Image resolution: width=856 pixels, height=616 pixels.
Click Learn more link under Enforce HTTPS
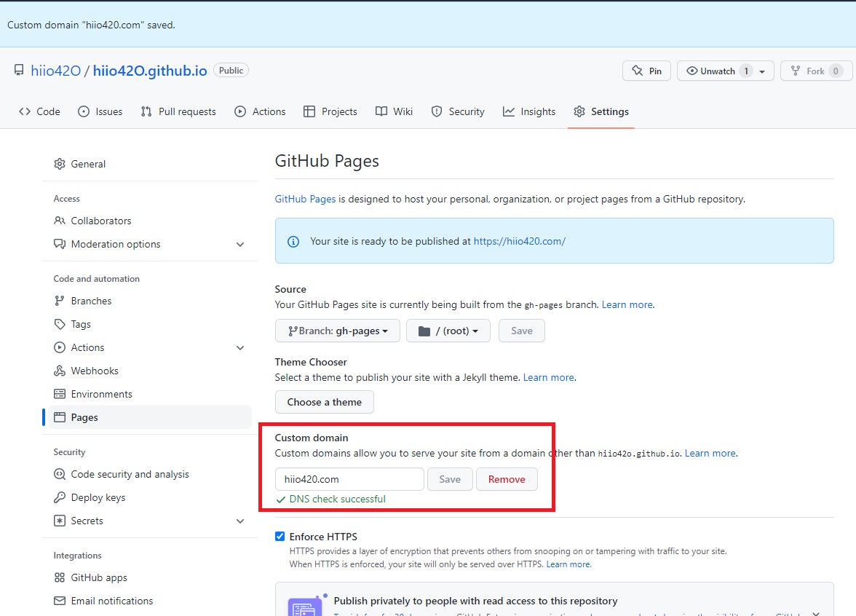(x=568, y=564)
